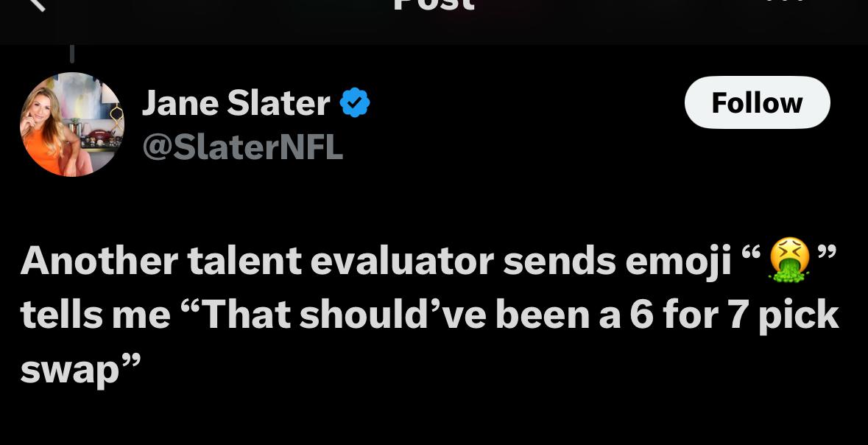Open the @SlaterNFL handle link

(x=242, y=147)
